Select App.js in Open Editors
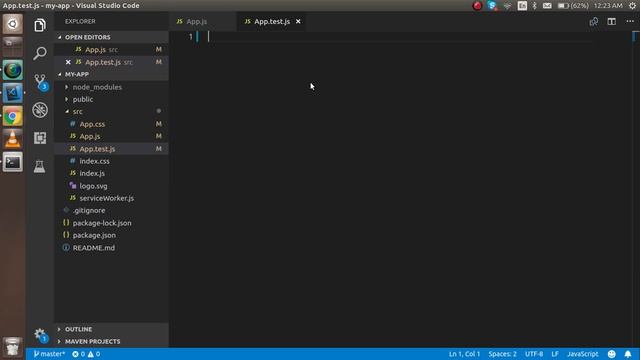The width and height of the screenshot is (640, 360). point(111,49)
